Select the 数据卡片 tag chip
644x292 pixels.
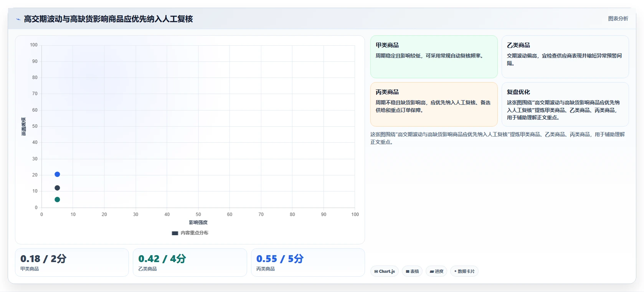pyautogui.click(x=464, y=271)
